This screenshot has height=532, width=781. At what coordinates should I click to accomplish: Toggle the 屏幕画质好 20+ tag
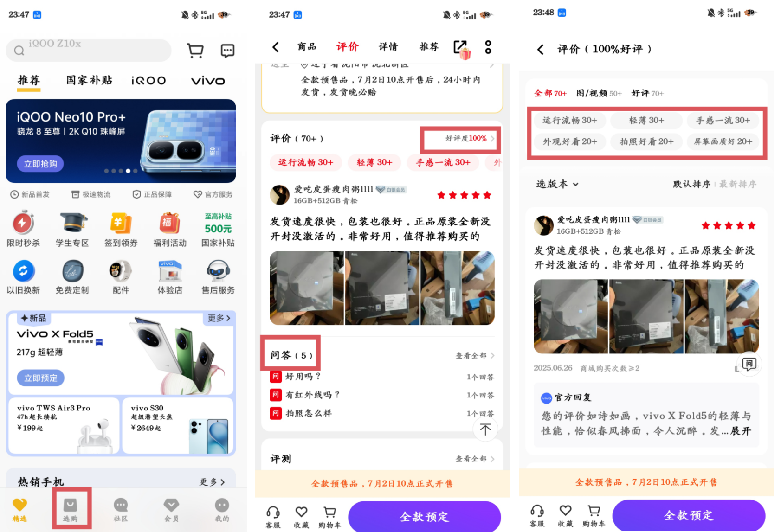tap(723, 141)
